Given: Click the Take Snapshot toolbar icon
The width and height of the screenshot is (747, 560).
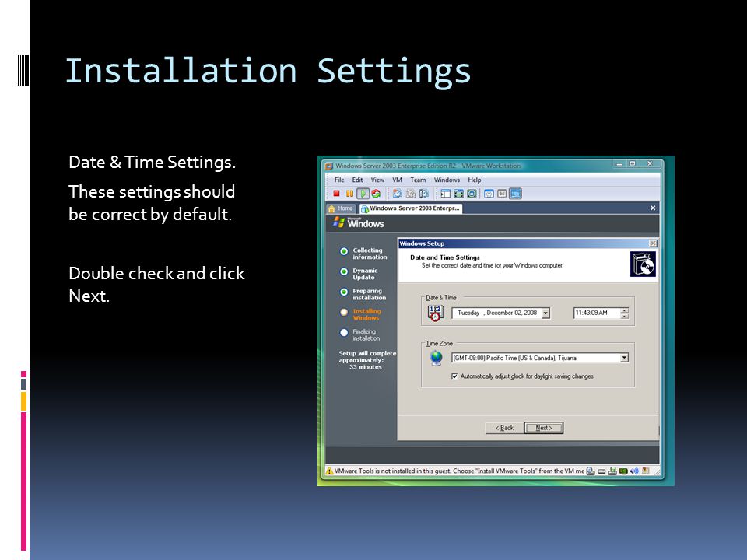Looking at the screenshot, I should click(398, 194).
